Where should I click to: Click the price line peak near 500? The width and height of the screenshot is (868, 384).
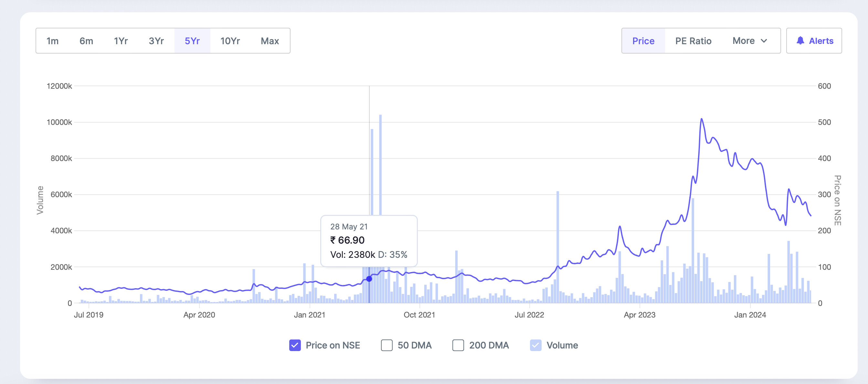[701, 119]
